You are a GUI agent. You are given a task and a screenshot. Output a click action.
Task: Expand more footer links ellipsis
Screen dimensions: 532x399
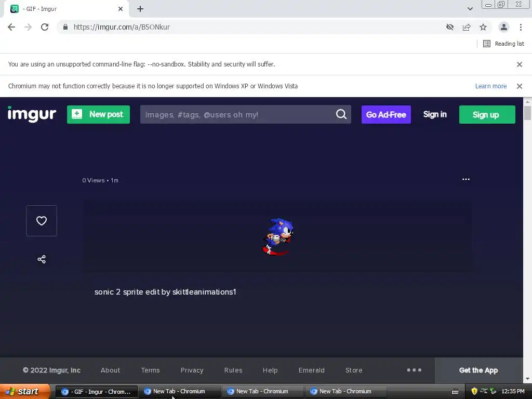[414, 370]
